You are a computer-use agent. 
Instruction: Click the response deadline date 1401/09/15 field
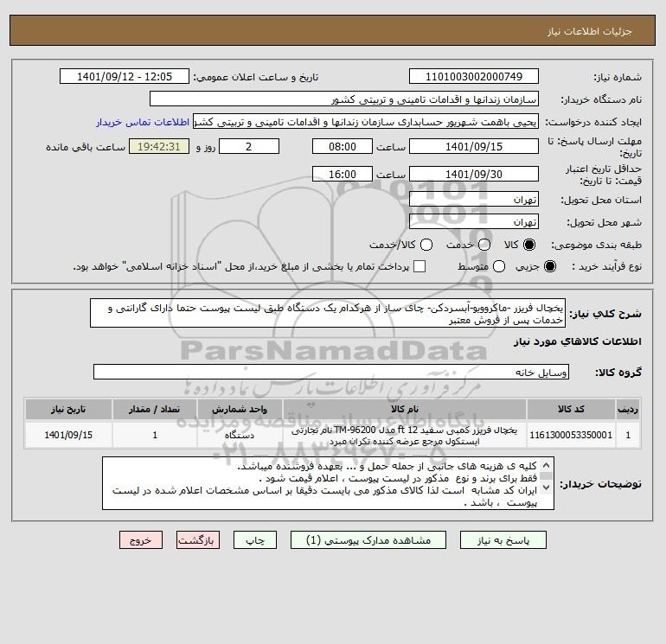474,146
